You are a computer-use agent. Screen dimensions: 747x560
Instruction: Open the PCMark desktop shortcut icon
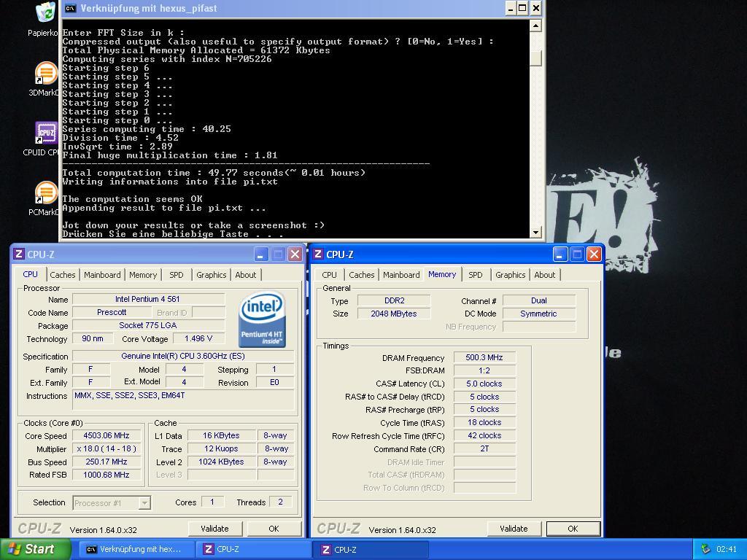[x=46, y=192]
